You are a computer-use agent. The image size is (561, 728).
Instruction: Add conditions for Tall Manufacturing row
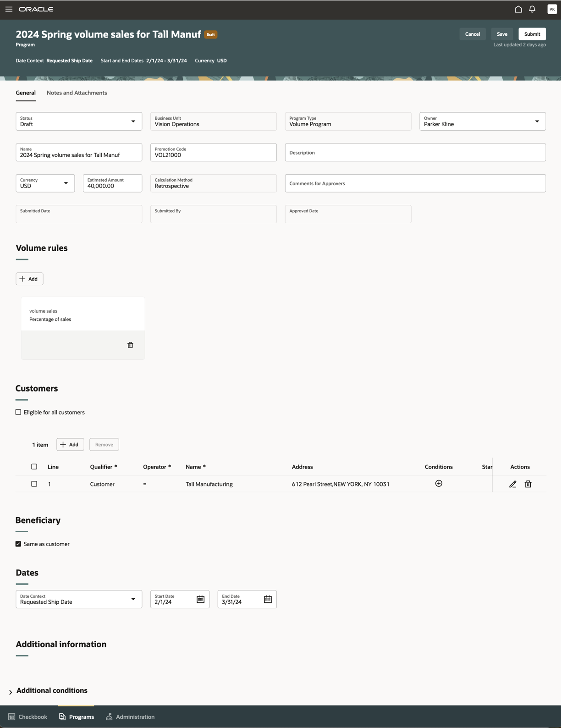439,484
